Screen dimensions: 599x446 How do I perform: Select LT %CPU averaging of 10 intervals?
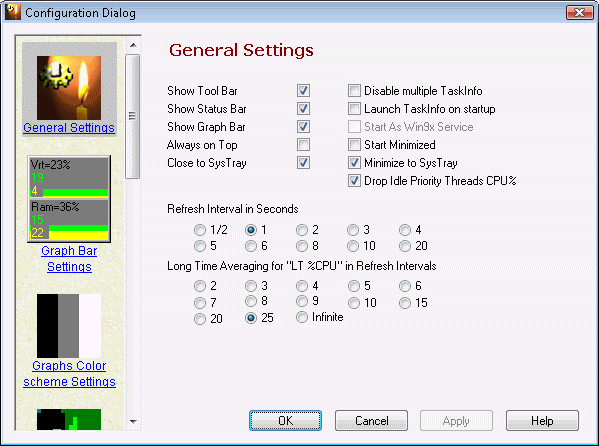click(354, 303)
